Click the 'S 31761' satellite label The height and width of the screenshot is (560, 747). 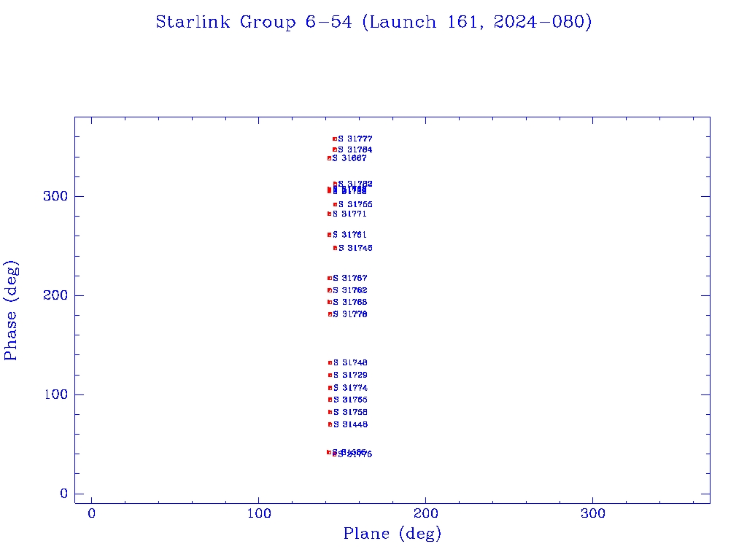(x=349, y=235)
